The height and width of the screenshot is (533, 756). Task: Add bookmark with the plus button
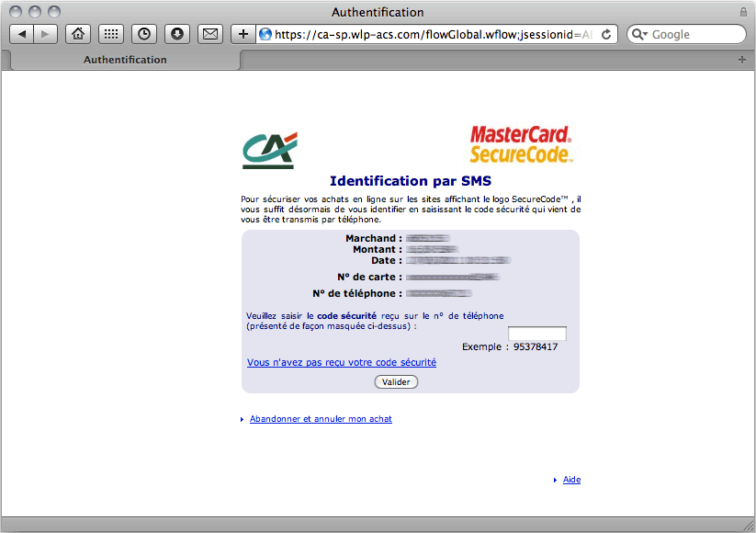(243, 34)
